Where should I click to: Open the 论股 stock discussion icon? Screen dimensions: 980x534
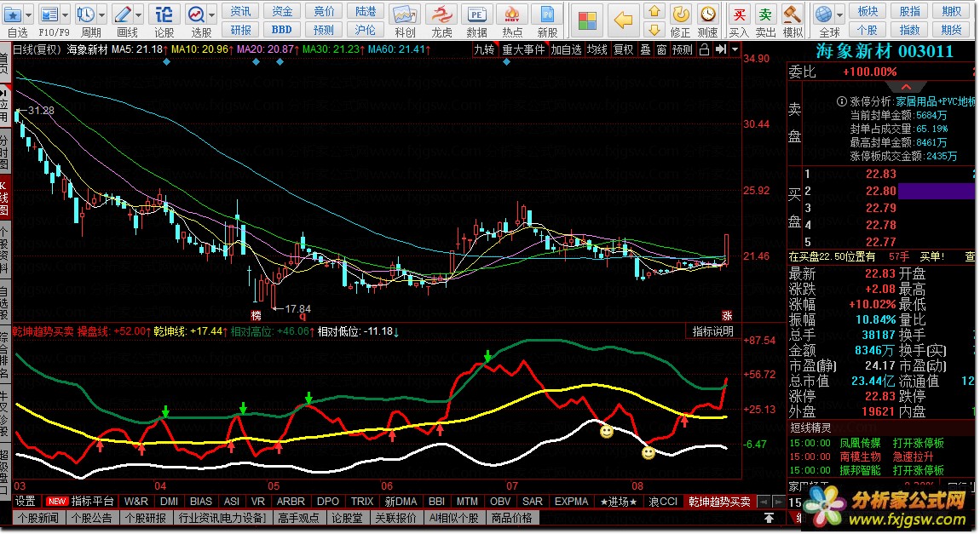point(164,14)
